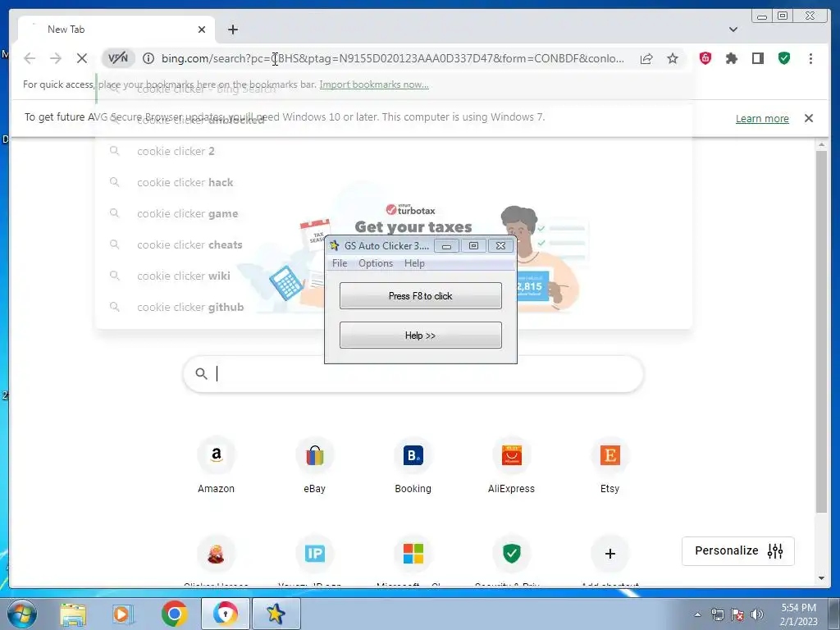Image resolution: width=840 pixels, height=630 pixels.
Task: Go forward using the browser forward arrow
Action: coord(56,58)
